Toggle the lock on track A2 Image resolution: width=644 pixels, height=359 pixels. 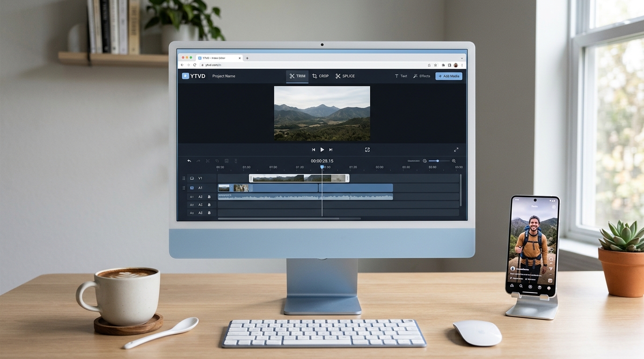(x=209, y=197)
